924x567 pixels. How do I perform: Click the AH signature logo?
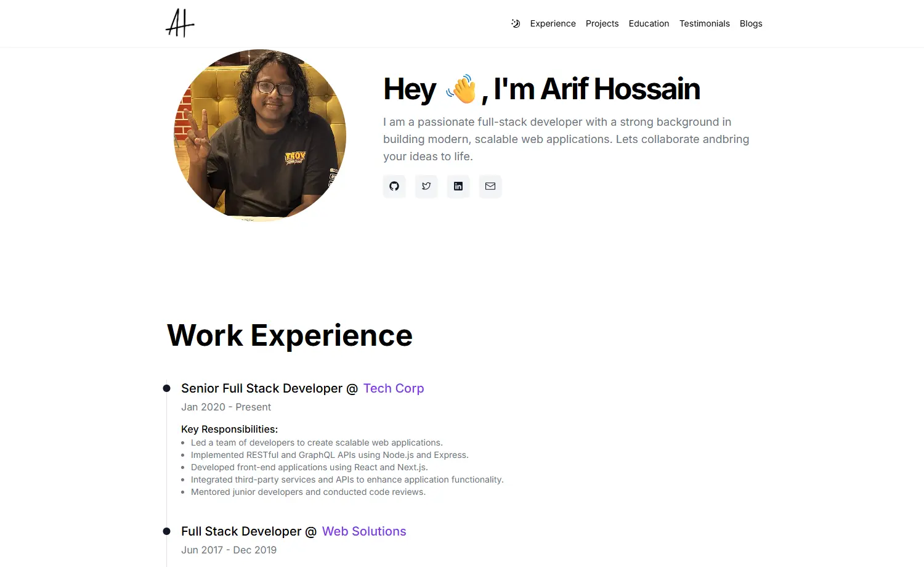(180, 23)
